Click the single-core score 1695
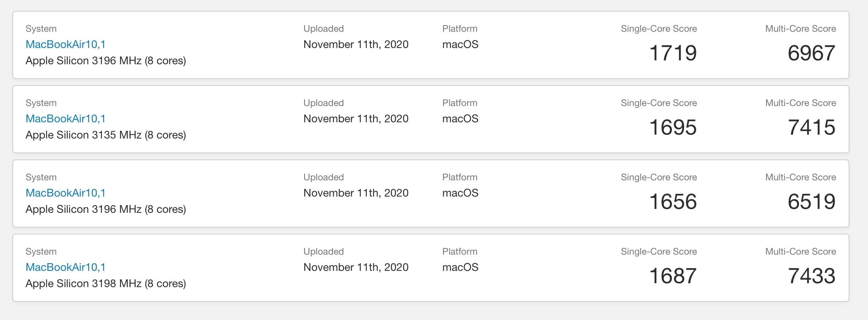Viewport: 868px width, 320px height. tap(673, 127)
